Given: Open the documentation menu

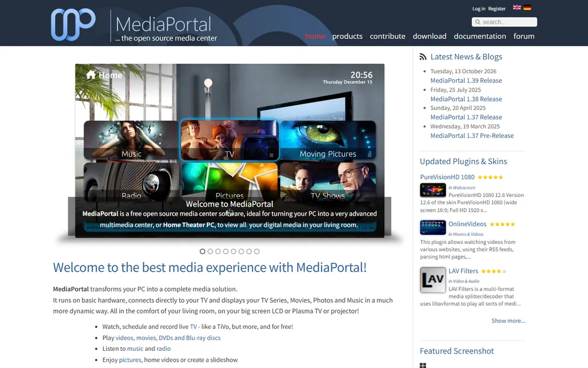Looking at the screenshot, I should coord(479,36).
